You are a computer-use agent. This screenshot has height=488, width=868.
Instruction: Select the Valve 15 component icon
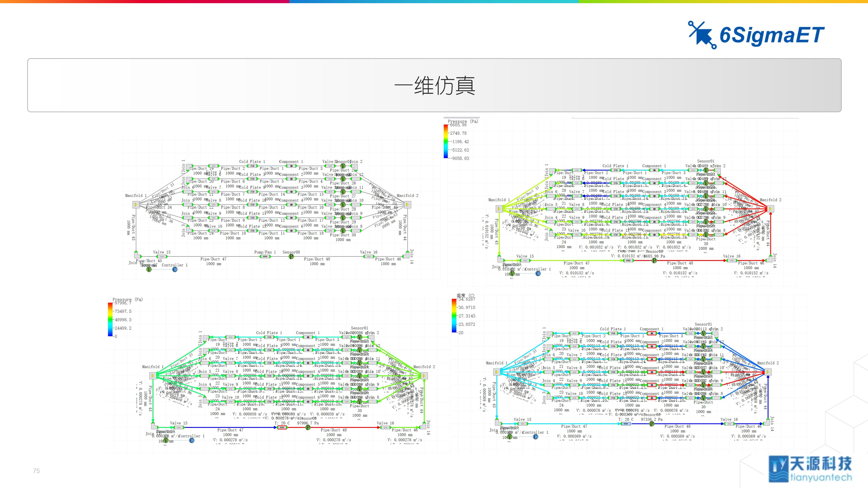pos(162,257)
